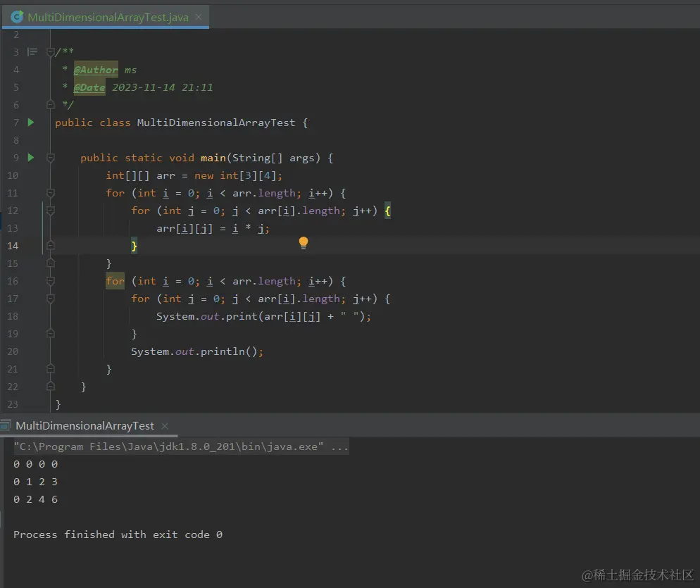Click 'arr.length' on line 11
Screen dimensions: 700x588
264,194
